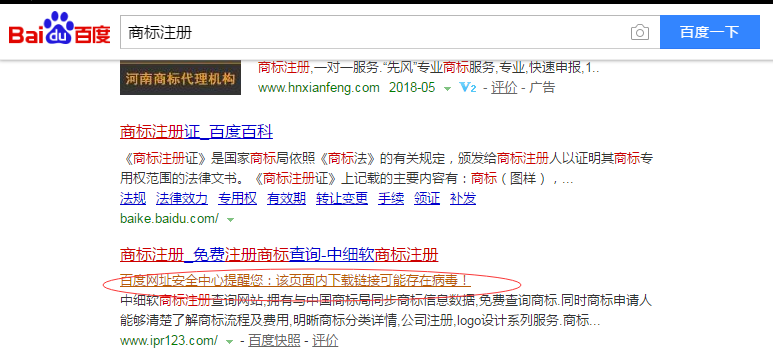This screenshot has width=773, height=360.
Task: Click the baike.baidu.com/ green URL
Action: [x=169, y=218]
